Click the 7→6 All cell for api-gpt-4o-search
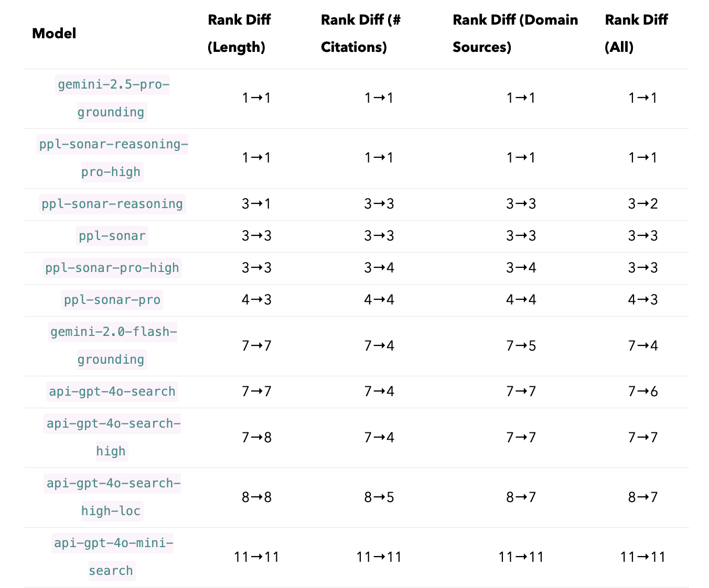709x588 pixels. (643, 391)
